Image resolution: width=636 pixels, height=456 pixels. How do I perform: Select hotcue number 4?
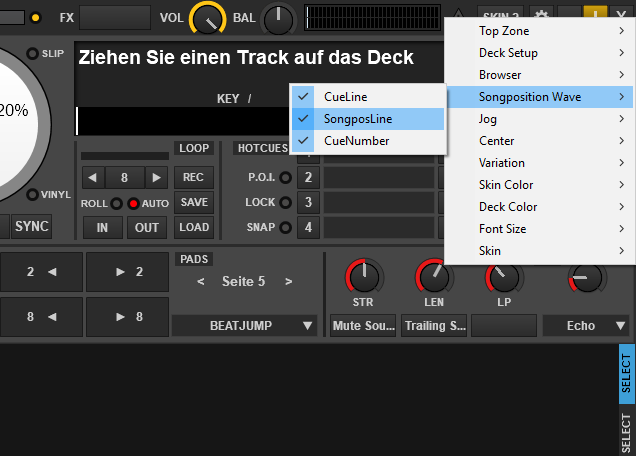[x=308, y=227]
